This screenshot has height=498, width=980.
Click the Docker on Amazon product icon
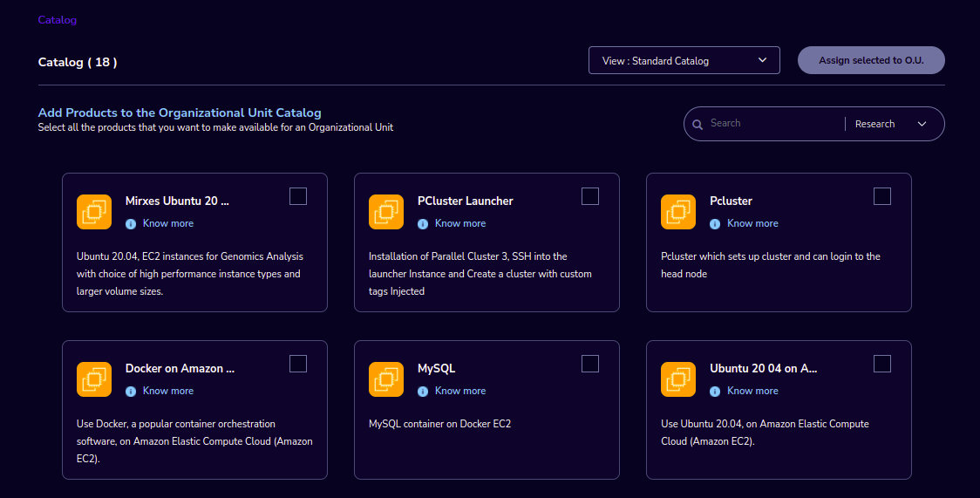(x=94, y=379)
